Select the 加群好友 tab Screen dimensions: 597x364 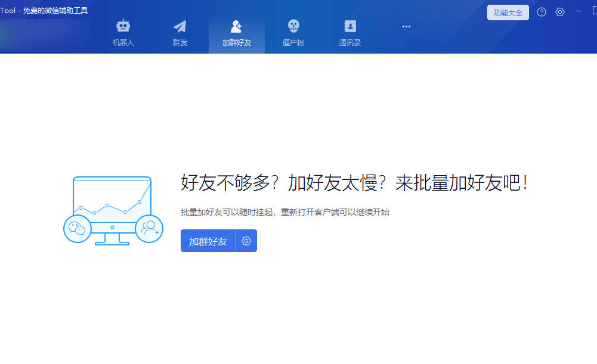(x=236, y=33)
